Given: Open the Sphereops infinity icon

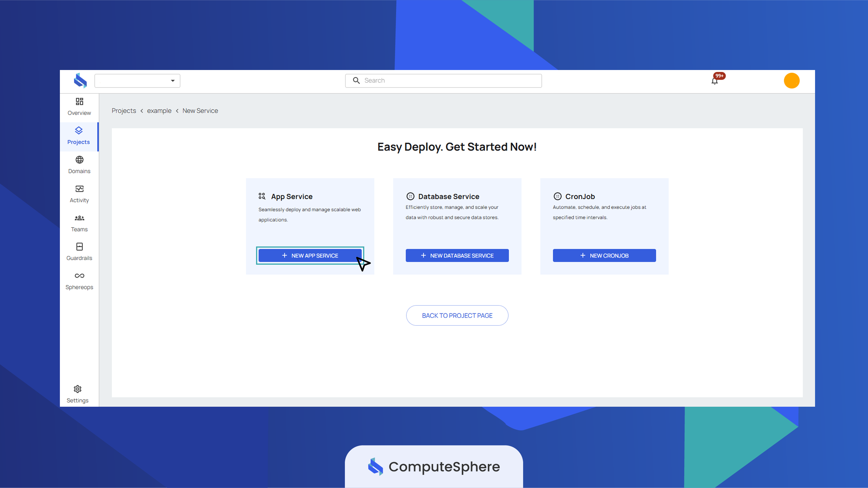Looking at the screenshot, I should [79, 276].
